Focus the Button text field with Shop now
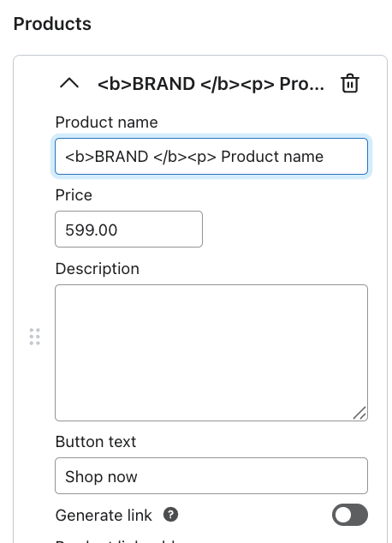This screenshot has width=392, height=543. point(211,476)
